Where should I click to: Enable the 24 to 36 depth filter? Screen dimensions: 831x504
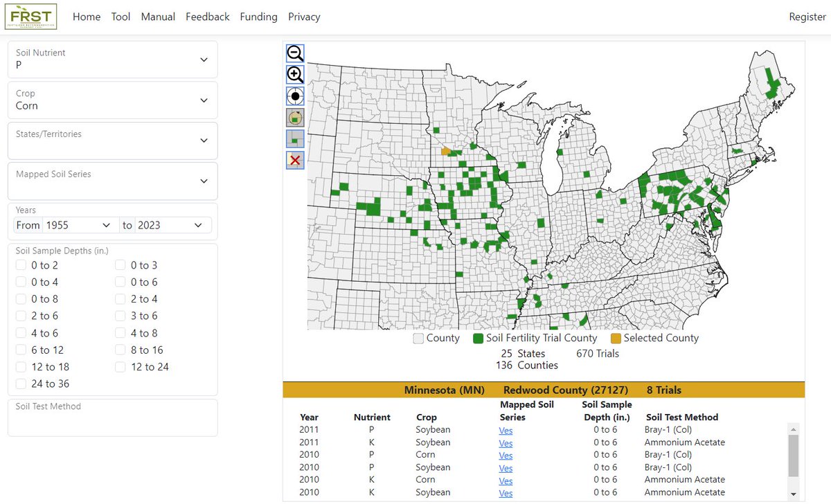point(21,384)
